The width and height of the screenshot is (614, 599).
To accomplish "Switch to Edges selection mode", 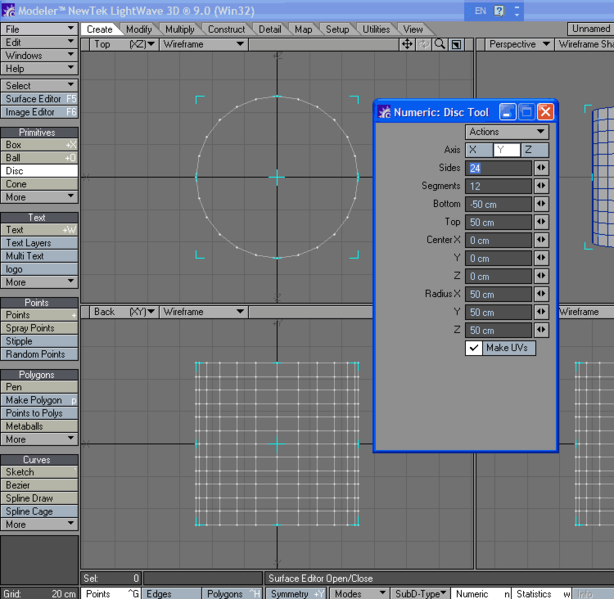I will [x=172, y=594].
